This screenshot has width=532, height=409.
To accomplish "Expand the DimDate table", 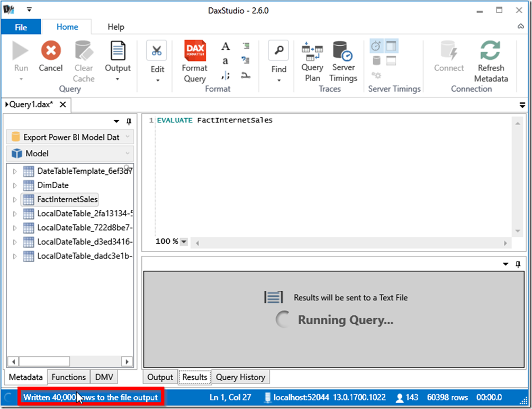I will click(15, 185).
